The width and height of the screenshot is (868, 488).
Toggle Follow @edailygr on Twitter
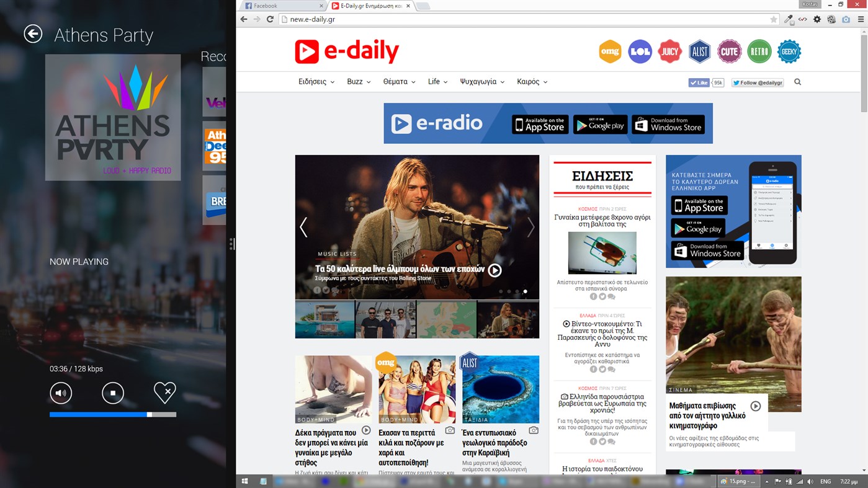point(757,82)
